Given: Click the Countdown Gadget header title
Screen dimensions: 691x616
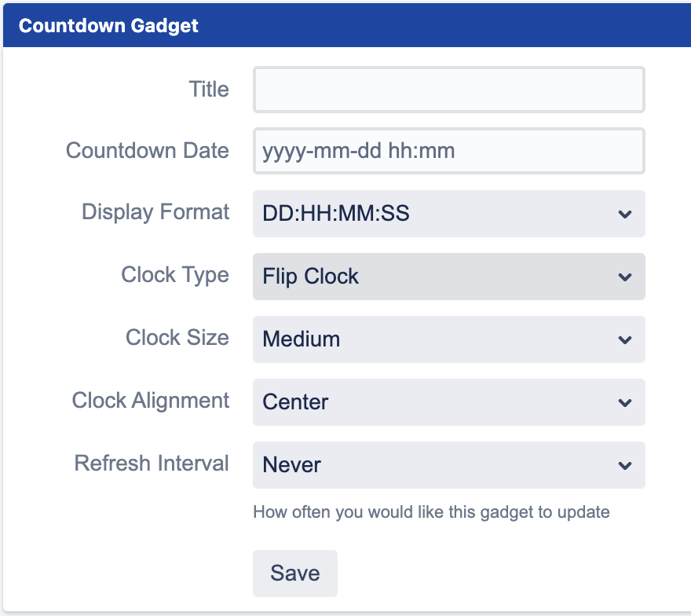Looking at the screenshot, I should (108, 25).
